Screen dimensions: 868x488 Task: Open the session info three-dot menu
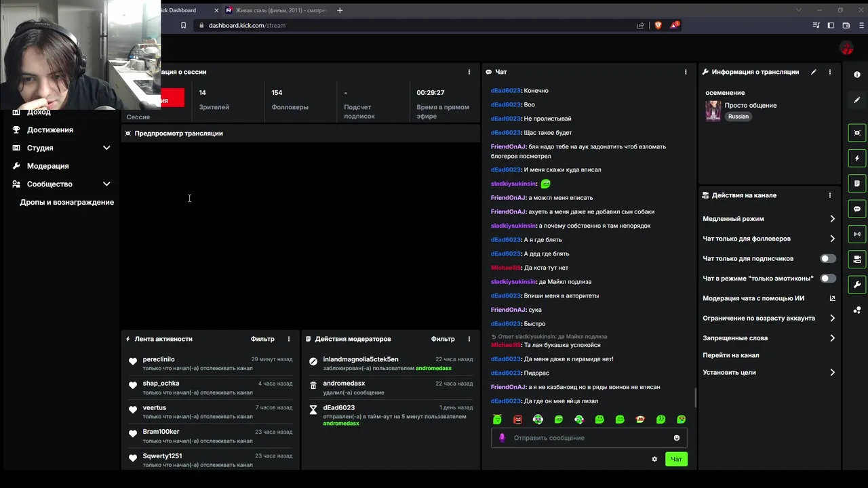(x=469, y=72)
